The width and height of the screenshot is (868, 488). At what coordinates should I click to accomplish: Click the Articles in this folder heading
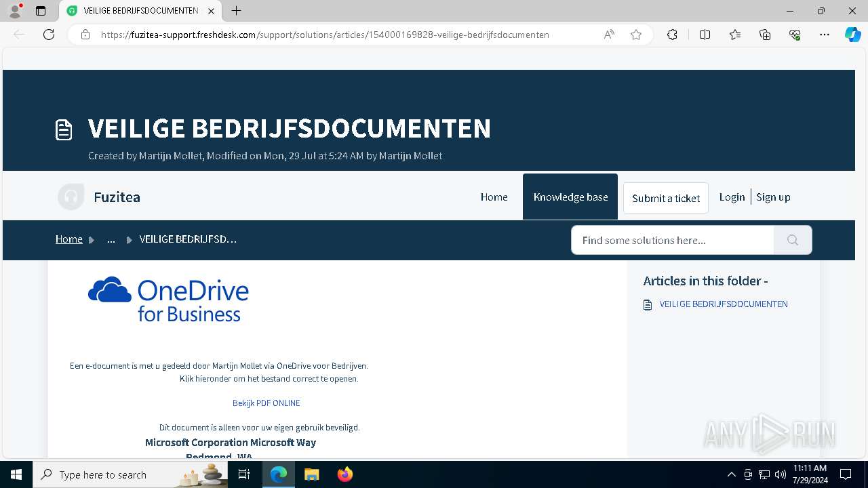pos(705,281)
